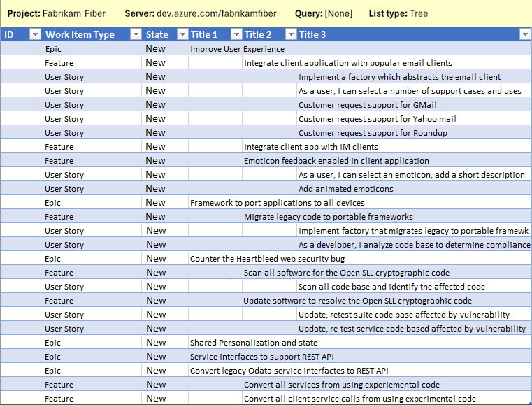Click the Project: Fabrikam Fiber header text
Screen dimensions: 532x405
point(57,13)
